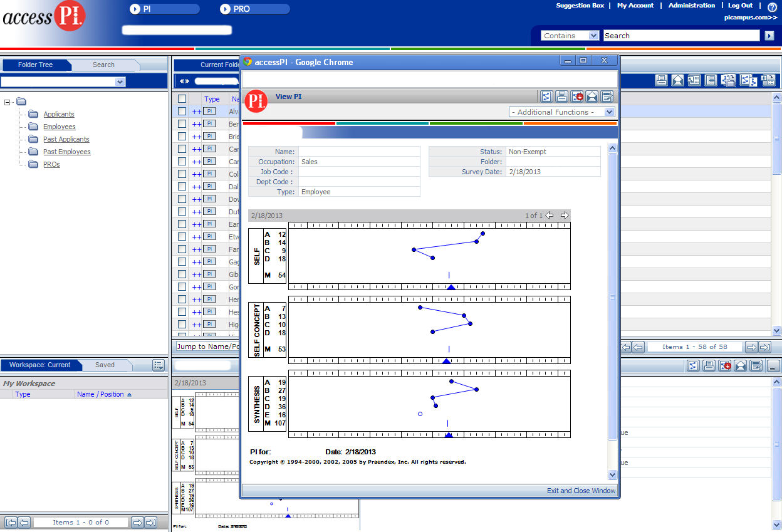Viewport: 782px width, 532px height.
Task: Click the search go arrow button
Action: click(769, 36)
